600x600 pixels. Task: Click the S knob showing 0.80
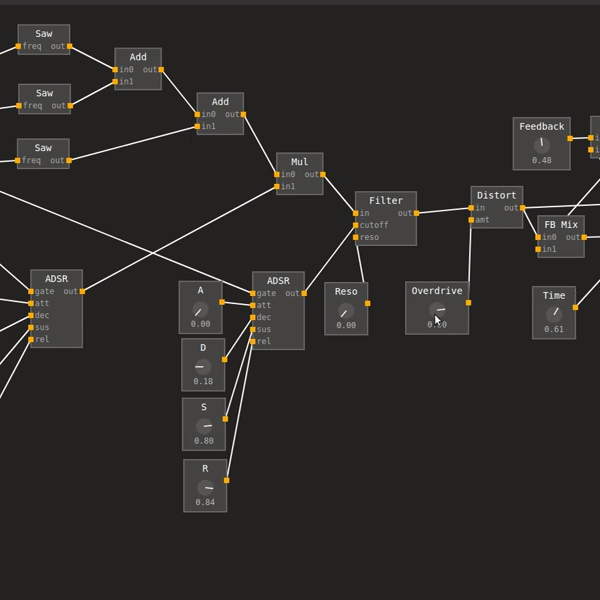[204, 426]
